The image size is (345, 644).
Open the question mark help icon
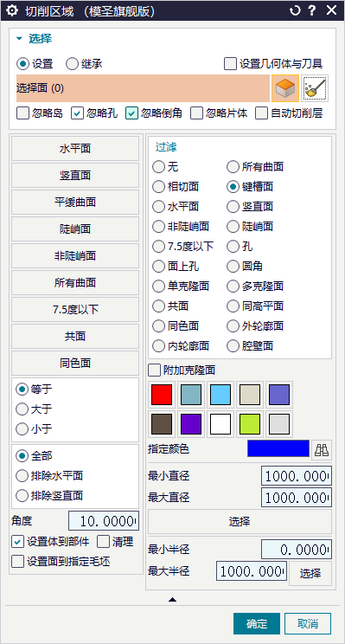click(313, 10)
